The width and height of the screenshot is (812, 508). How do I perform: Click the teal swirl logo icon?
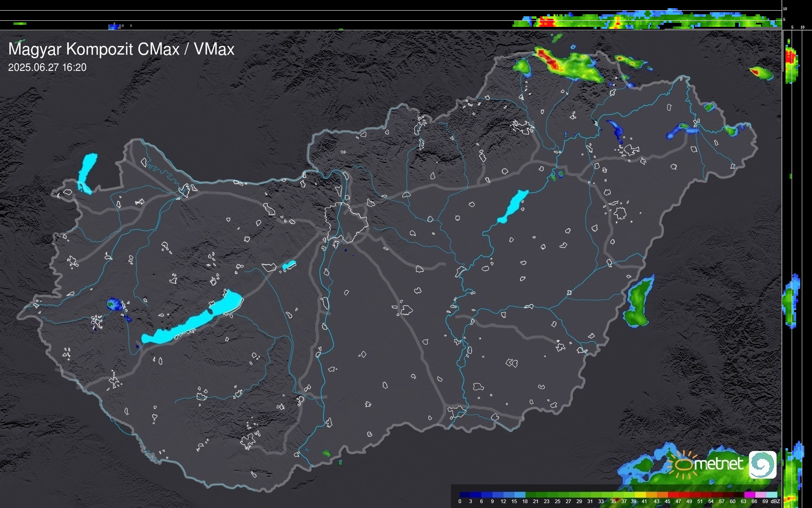[762, 464]
